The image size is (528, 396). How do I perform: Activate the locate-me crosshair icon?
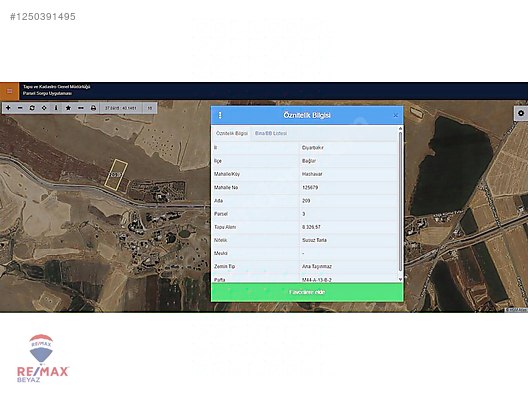[x=44, y=108]
